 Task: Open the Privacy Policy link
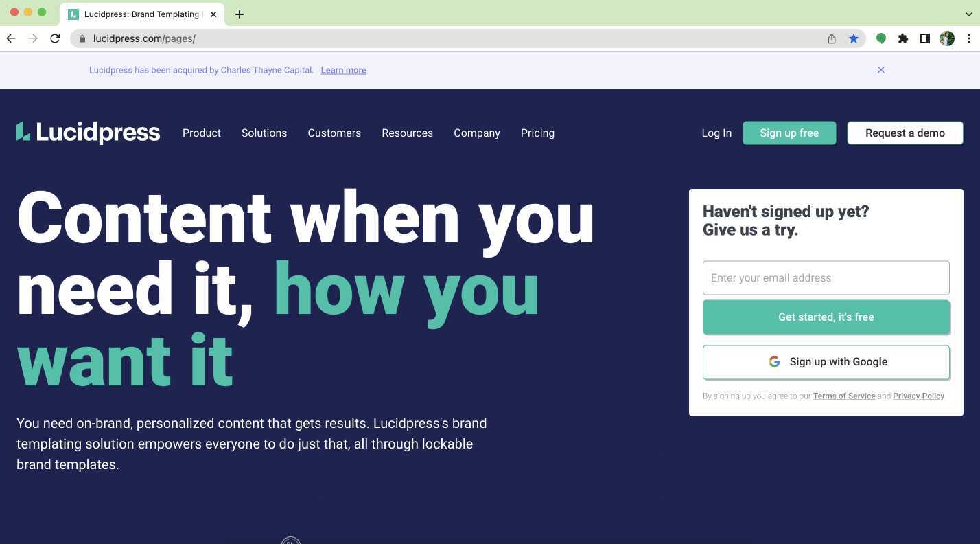point(918,396)
